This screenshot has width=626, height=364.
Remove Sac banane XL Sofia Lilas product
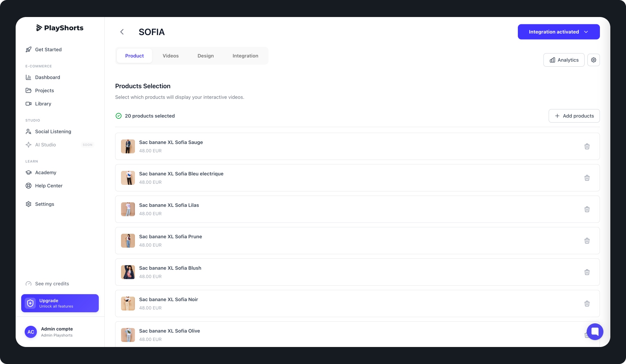pyautogui.click(x=587, y=209)
